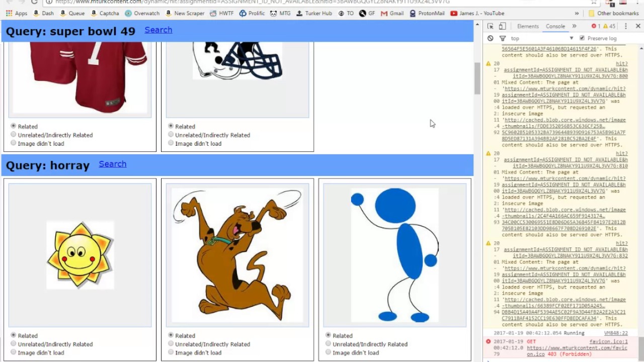Open the MTG bookmark

(x=281, y=14)
